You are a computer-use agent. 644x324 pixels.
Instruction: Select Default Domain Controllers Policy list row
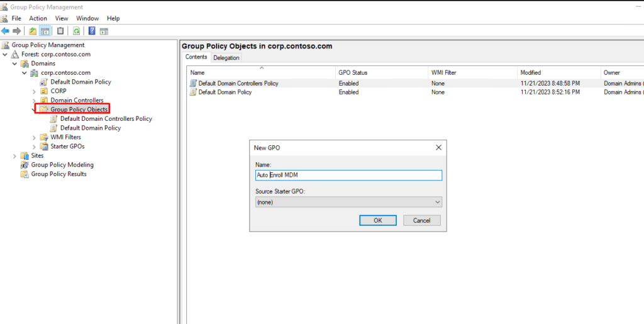tap(238, 83)
